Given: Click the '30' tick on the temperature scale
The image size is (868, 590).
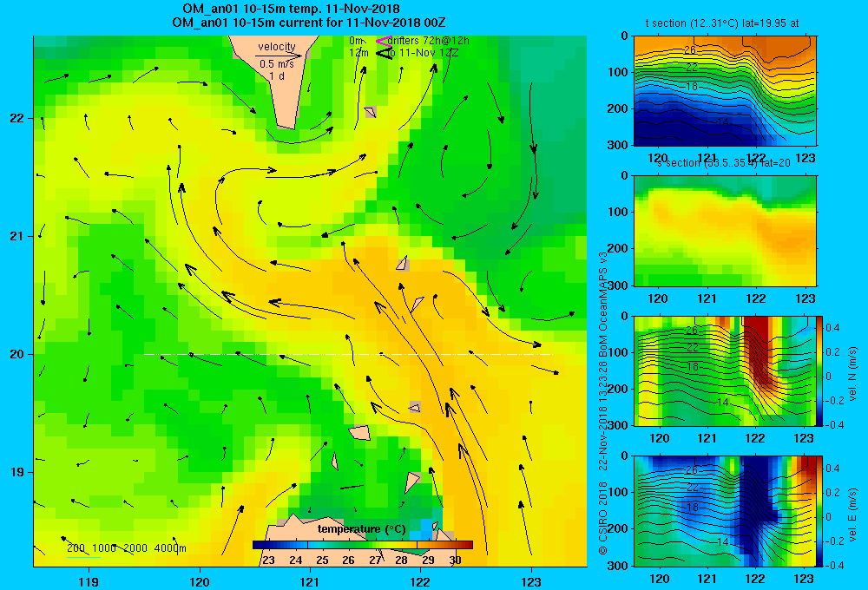Looking at the screenshot, I should coord(455,560).
